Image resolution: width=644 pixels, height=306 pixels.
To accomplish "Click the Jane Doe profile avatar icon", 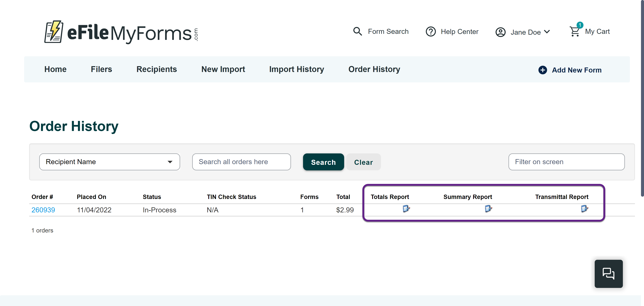I will pyautogui.click(x=500, y=32).
